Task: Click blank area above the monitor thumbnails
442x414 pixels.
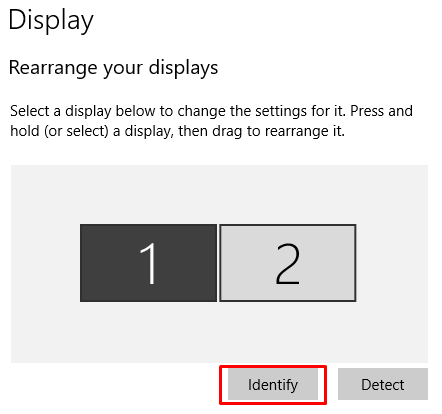Action: (x=219, y=194)
